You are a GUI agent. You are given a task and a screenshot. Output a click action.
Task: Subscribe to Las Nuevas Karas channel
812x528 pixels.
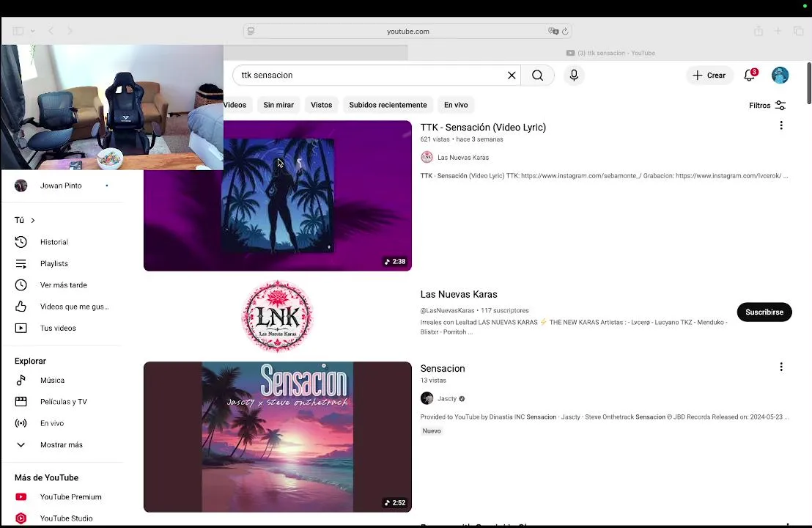click(x=764, y=312)
